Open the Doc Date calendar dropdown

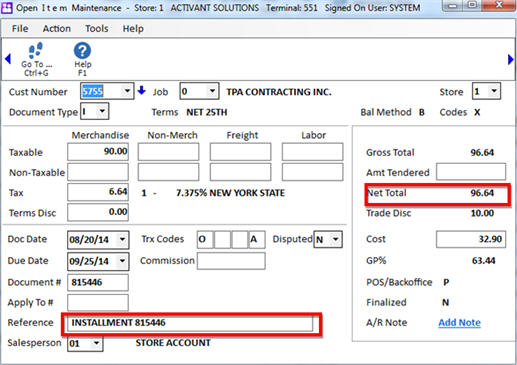122,239
